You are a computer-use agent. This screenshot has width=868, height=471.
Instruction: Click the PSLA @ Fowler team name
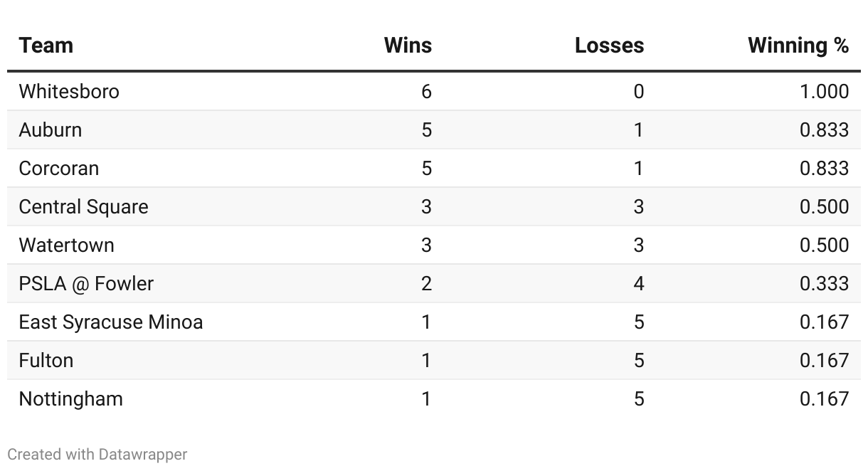point(86,284)
